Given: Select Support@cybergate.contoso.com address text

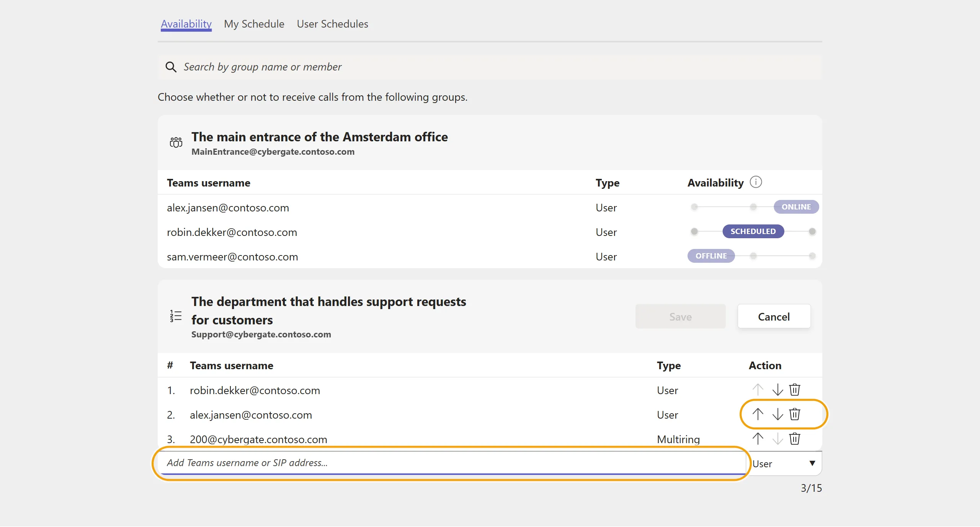Looking at the screenshot, I should (261, 334).
